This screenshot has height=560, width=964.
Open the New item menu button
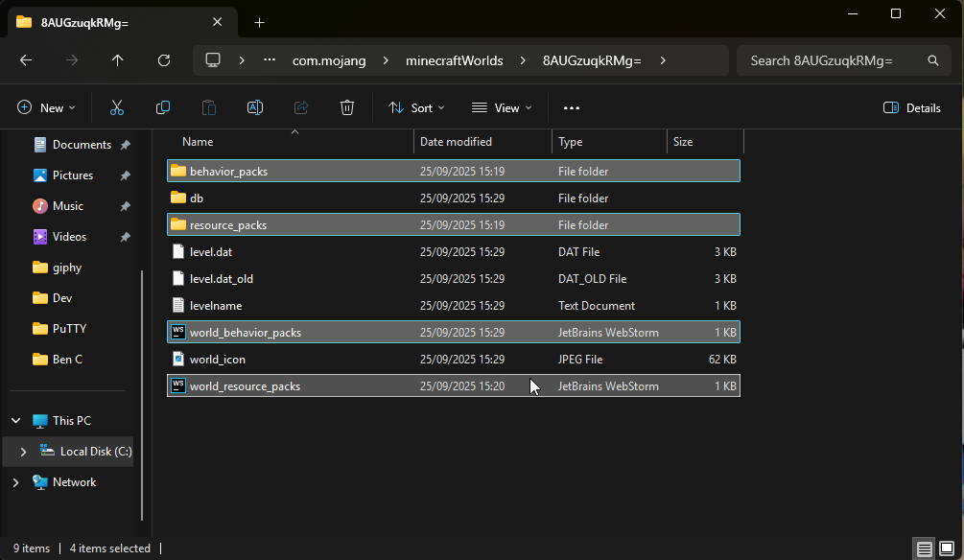pyautogui.click(x=46, y=107)
